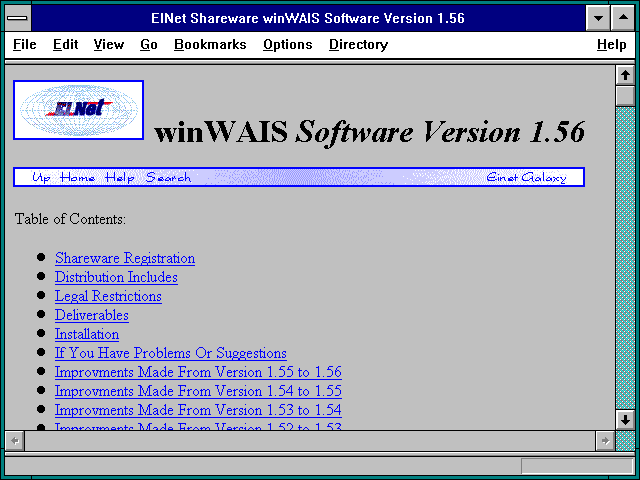Click the EINet globe logo image
Image resolution: width=640 pixels, height=480 pixels.
78,110
